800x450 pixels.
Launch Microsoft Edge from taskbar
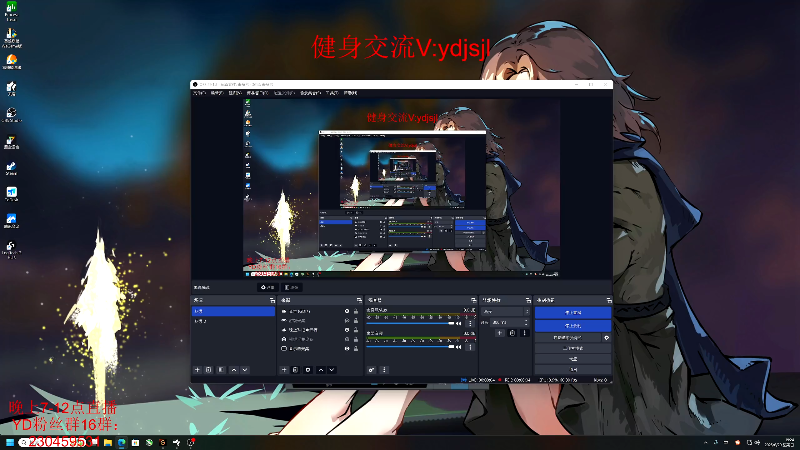[x=121, y=442]
